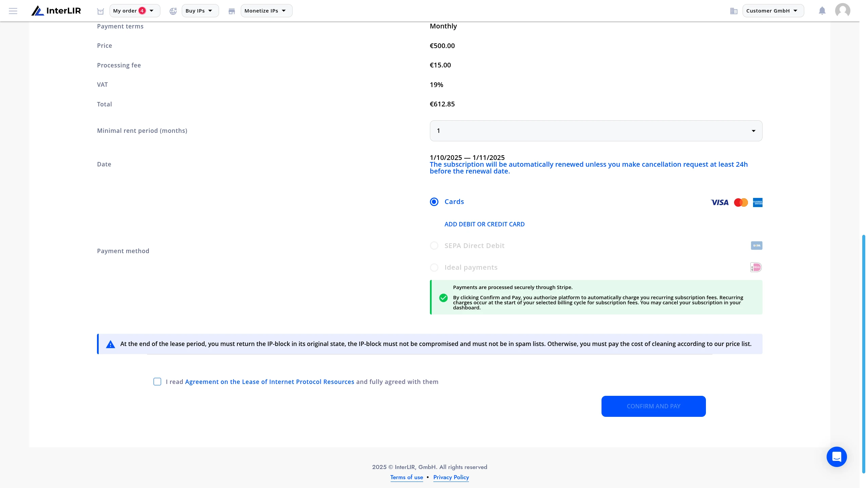Select SEPA Direct Debit radio option

coord(434,245)
